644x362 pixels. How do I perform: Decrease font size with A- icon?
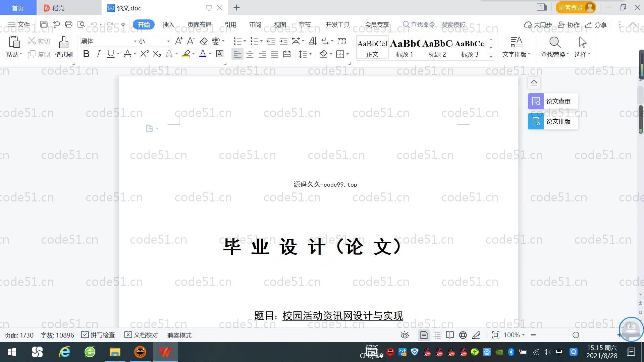point(191,41)
